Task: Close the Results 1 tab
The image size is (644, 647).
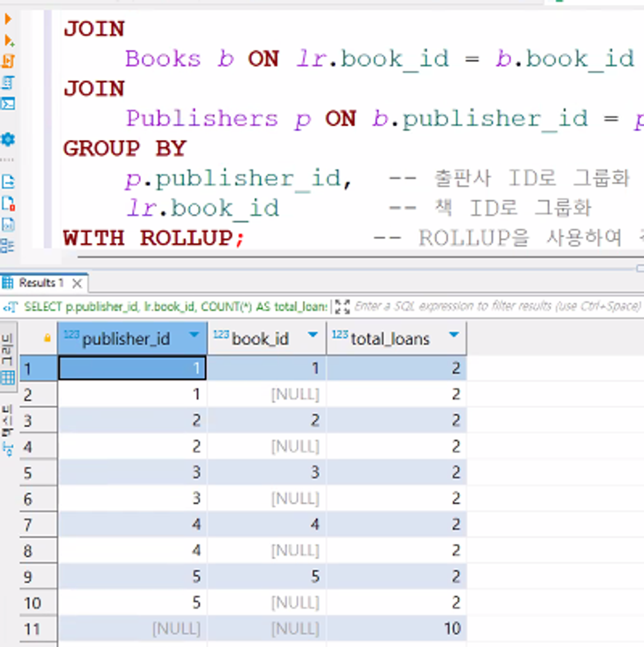Action: click(x=77, y=284)
